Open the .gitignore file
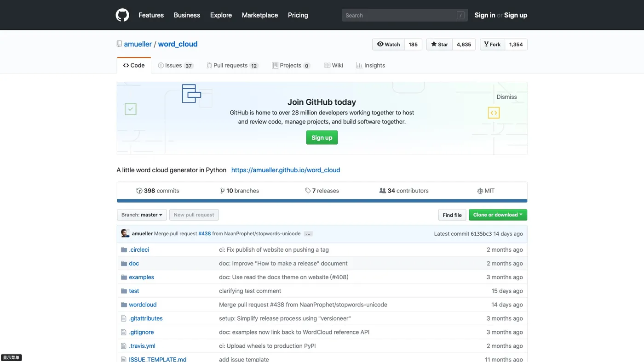Screen dimensions: 644x362 coord(141,332)
